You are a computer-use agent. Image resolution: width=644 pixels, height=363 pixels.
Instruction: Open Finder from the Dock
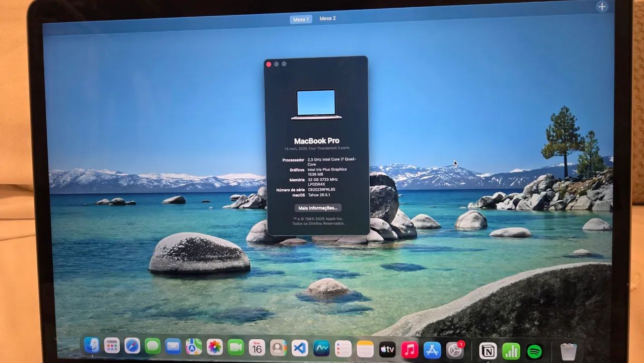tap(92, 345)
